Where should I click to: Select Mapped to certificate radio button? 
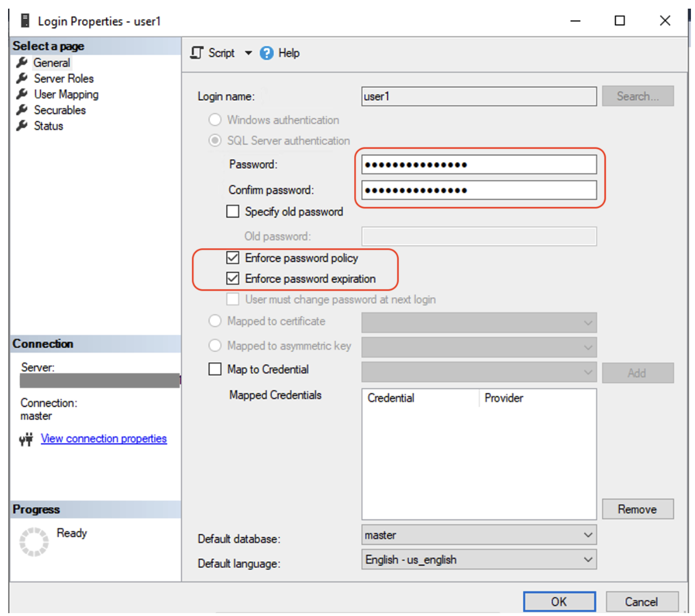(215, 321)
